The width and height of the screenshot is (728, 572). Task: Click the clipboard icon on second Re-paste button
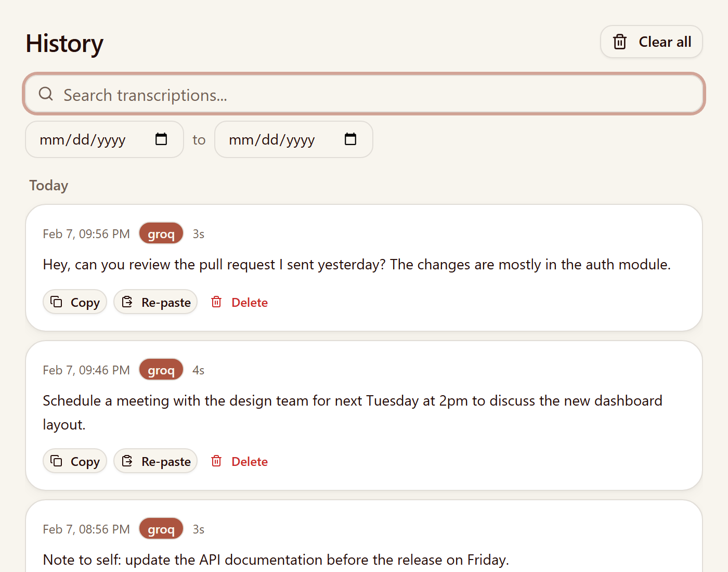click(x=127, y=460)
